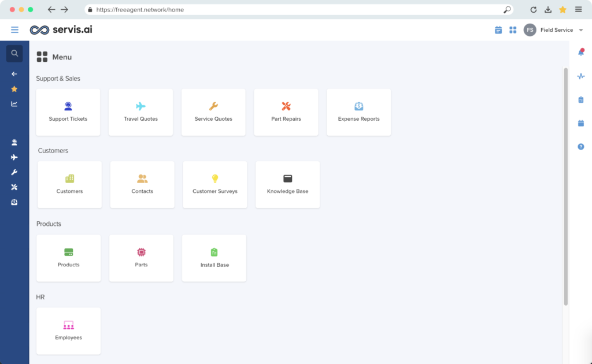
Task: Open the Employees tile under HR
Action: pos(68,330)
